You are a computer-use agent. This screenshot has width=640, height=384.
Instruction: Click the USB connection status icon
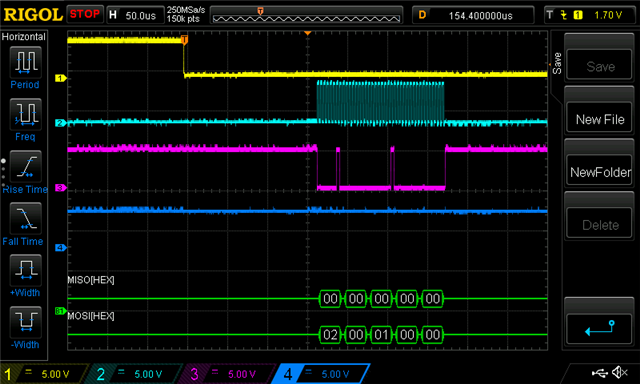pos(599,373)
